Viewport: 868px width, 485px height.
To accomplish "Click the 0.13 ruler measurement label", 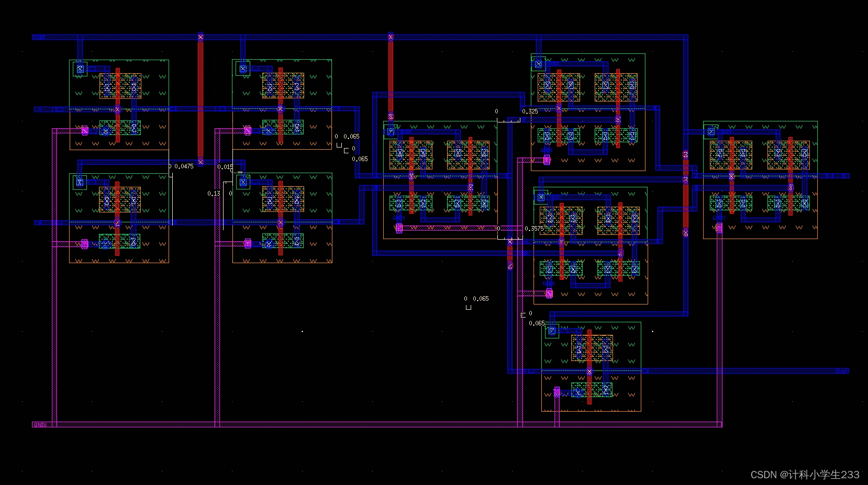I will pyautogui.click(x=214, y=194).
